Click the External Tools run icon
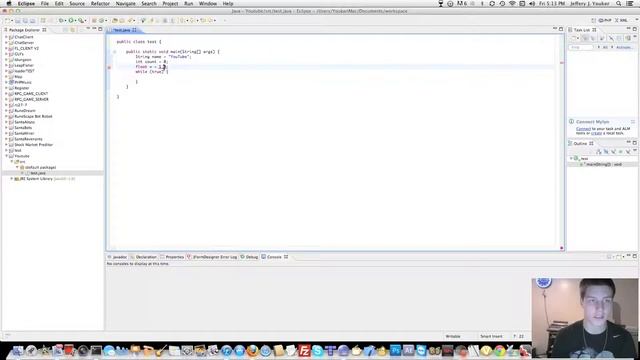640x360 pixels. pos(81,20)
